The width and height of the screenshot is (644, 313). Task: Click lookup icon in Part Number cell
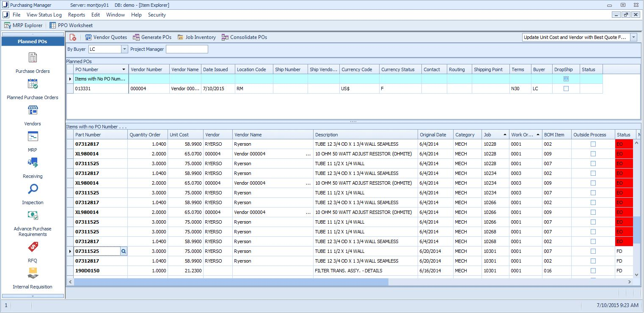click(124, 251)
